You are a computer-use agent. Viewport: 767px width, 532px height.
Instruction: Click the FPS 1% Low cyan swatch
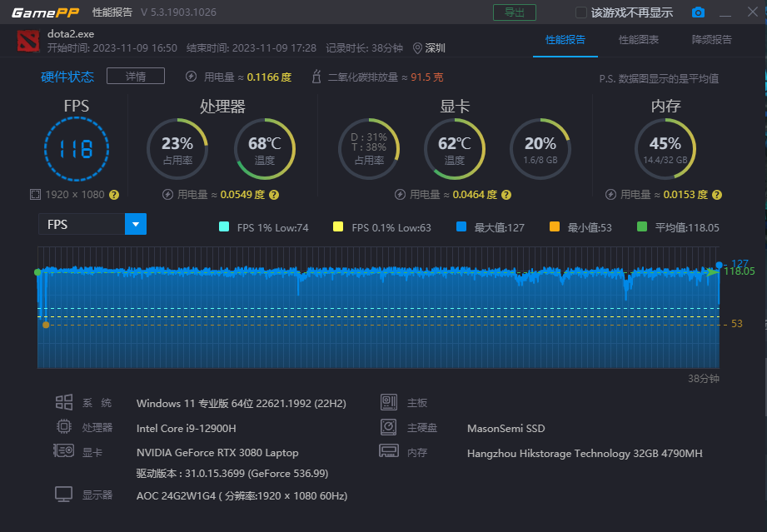click(224, 226)
